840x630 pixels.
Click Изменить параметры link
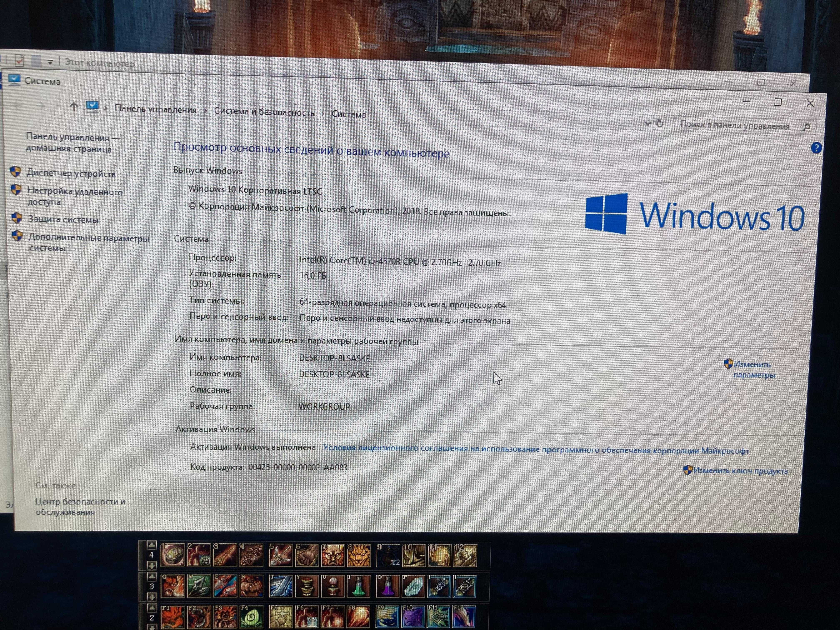pyautogui.click(x=753, y=370)
